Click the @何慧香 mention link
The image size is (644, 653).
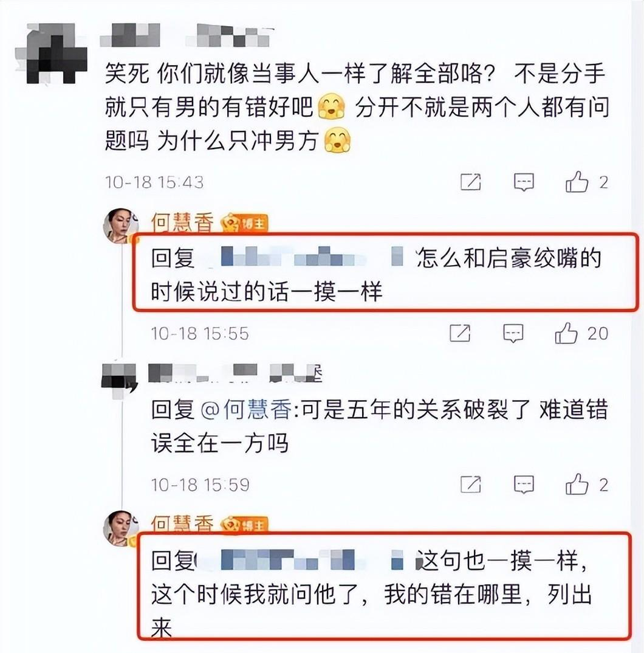[x=246, y=409]
